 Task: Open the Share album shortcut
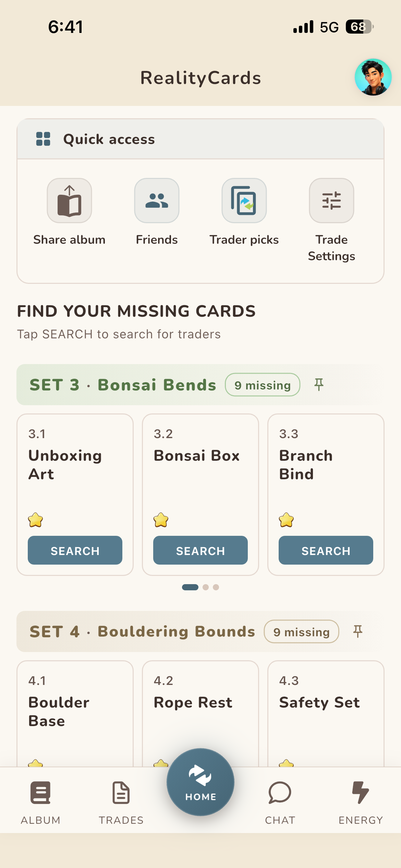tap(69, 201)
